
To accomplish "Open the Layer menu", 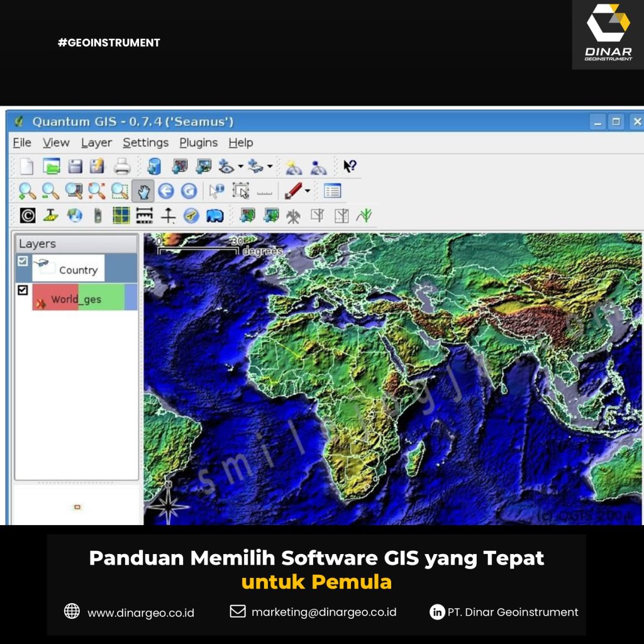I will point(96,143).
